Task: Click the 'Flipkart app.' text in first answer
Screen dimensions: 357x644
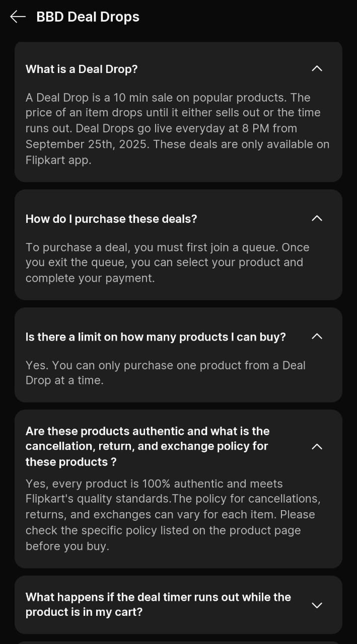Action: [x=58, y=160]
